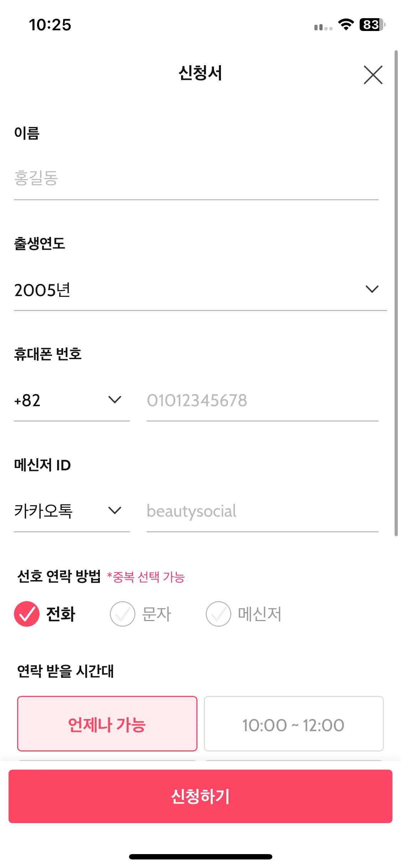The width and height of the screenshot is (401, 868).
Task: Tap the home indicator bar at bottom
Action: tap(201, 857)
